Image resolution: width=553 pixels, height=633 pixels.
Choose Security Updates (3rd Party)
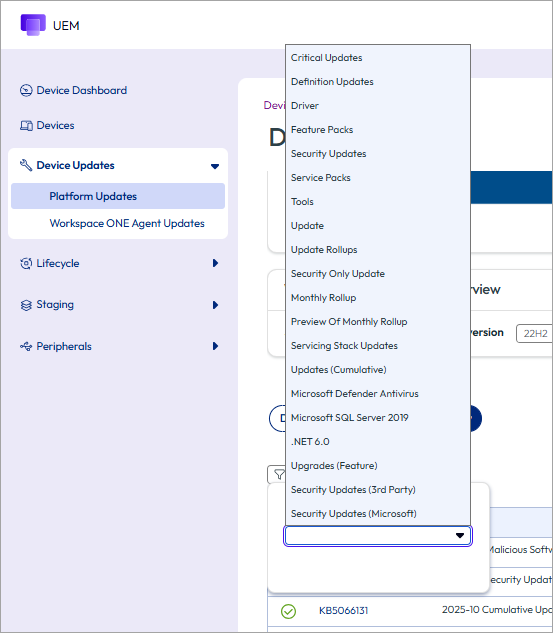click(378, 490)
